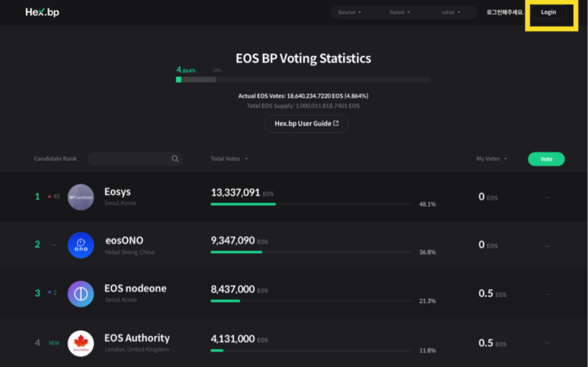Image resolution: width=588 pixels, height=367 pixels.
Task: Sort by Total Votes column
Action: point(229,159)
